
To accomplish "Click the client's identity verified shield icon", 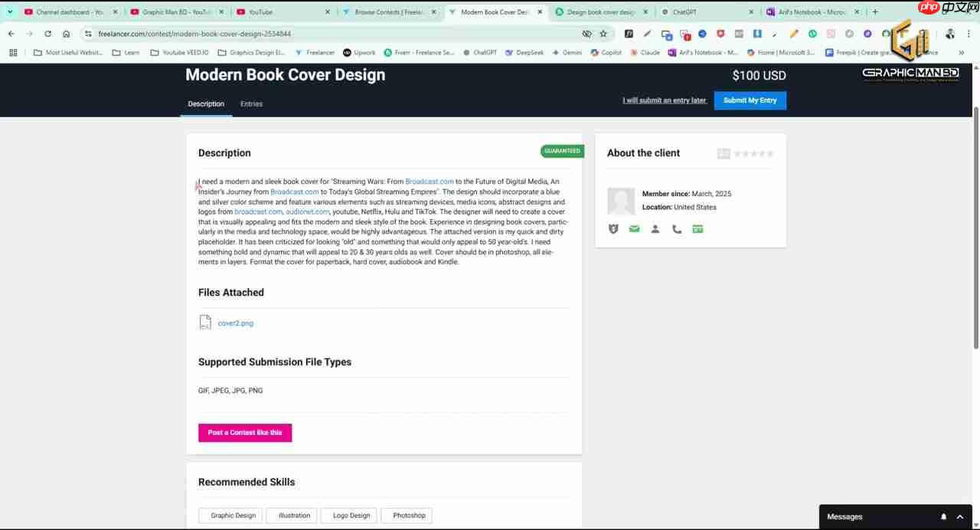I will 613,229.
